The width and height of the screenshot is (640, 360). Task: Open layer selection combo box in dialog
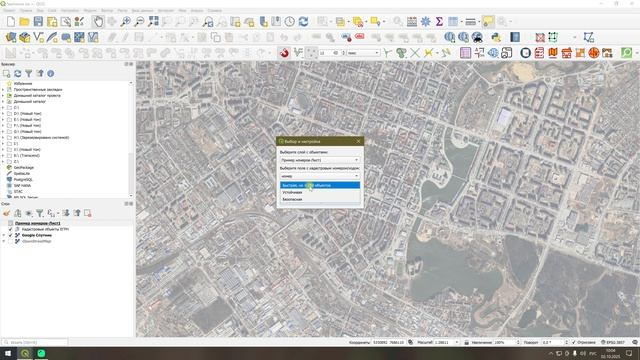click(x=320, y=160)
